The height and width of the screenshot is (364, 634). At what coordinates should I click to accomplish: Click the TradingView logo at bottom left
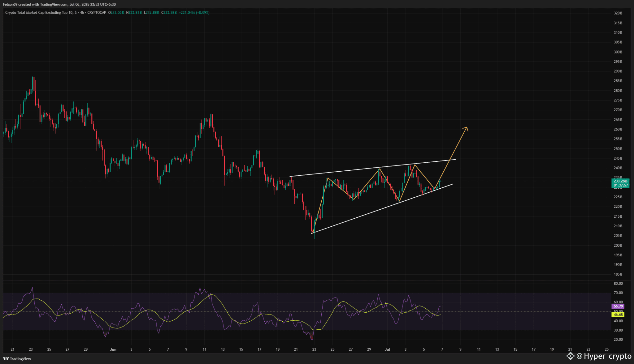tap(17, 359)
